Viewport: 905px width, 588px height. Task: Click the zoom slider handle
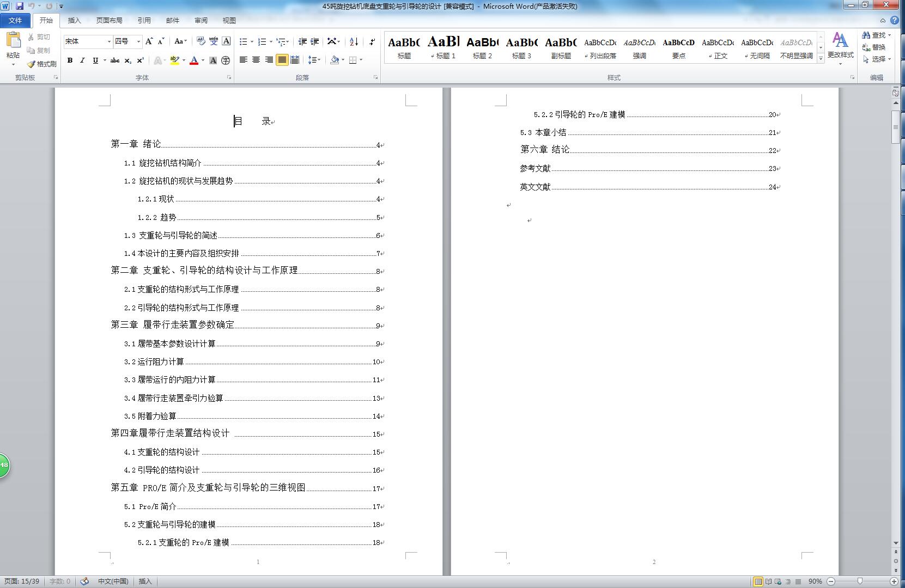860,581
